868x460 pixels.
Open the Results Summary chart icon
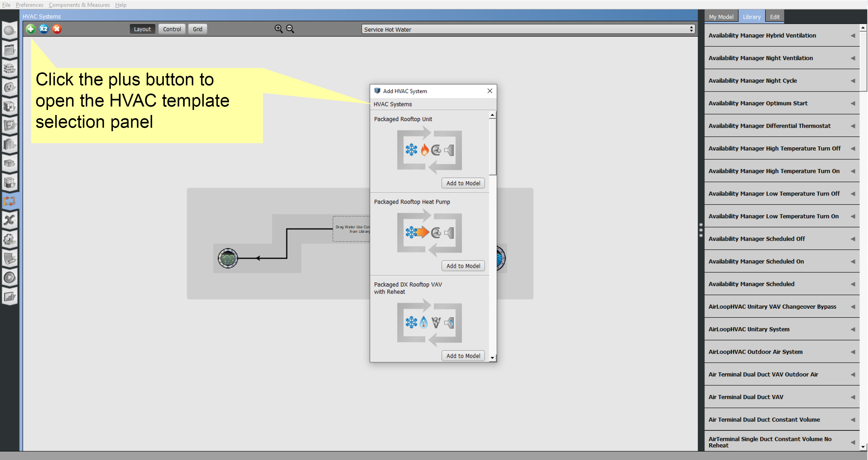(10, 297)
